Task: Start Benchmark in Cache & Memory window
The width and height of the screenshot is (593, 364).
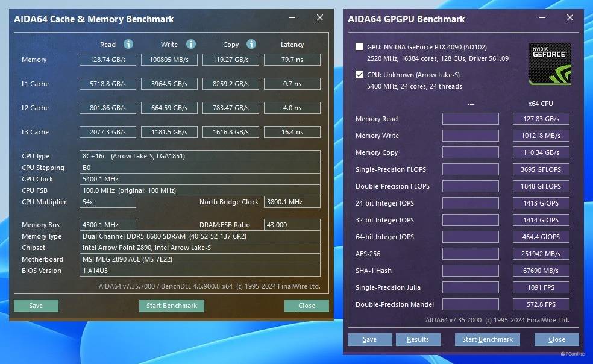Action: 172,306
